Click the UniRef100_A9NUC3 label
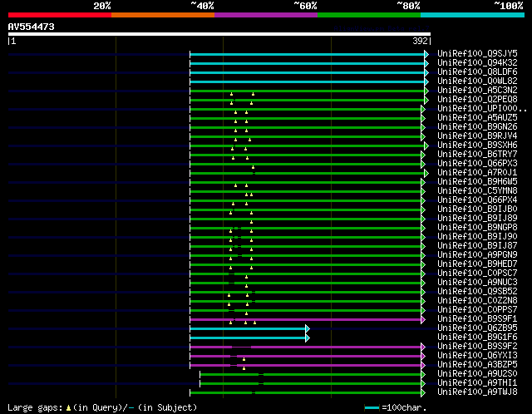This screenshot has height=414, width=532. point(477,283)
